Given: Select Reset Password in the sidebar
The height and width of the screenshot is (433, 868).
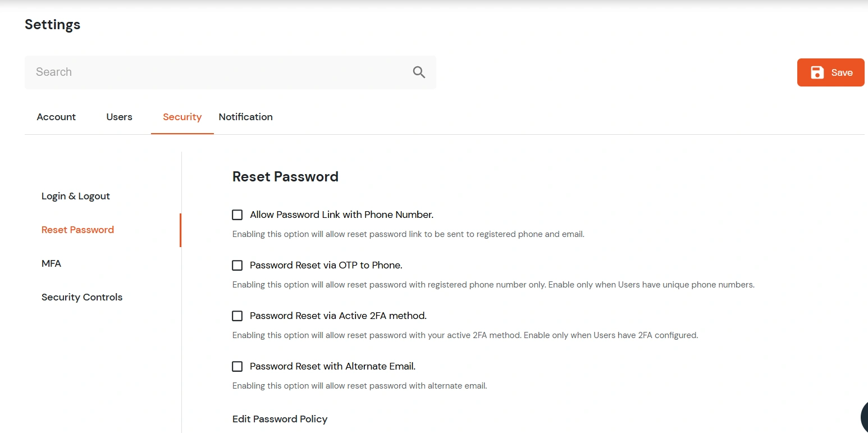Looking at the screenshot, I should tap(77, 230).
